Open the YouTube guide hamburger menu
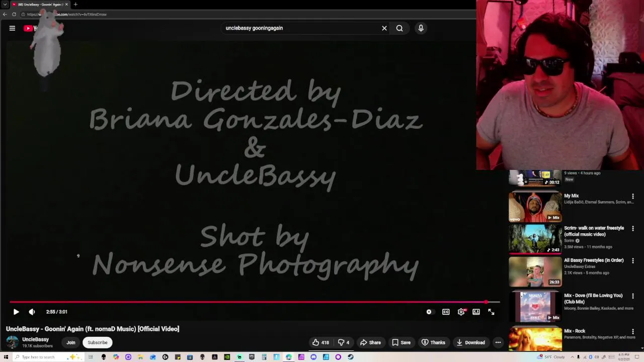This screenshot has width=644, height=362. (12, 28)
